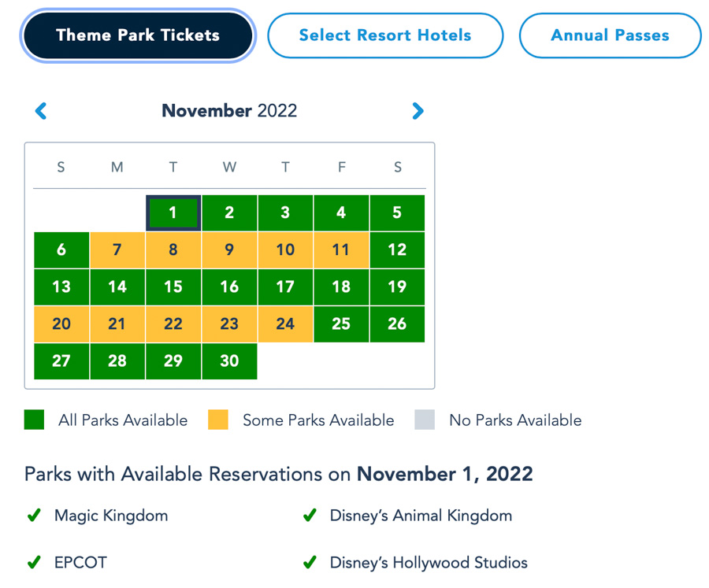Go to previous month with left arrow

(x=41, y=111)
